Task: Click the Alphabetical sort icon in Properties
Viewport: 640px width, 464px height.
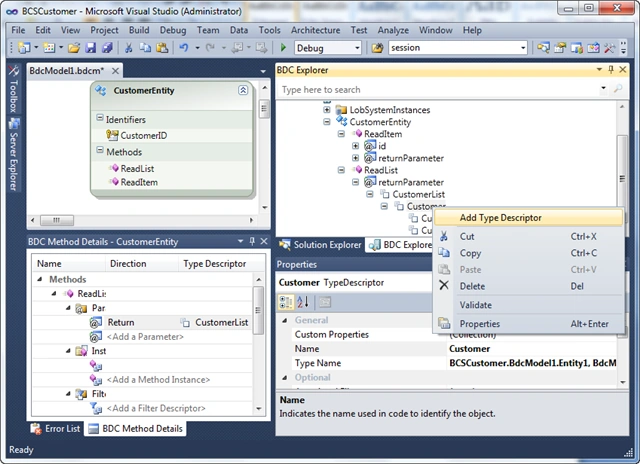Action: pos(303,302)
